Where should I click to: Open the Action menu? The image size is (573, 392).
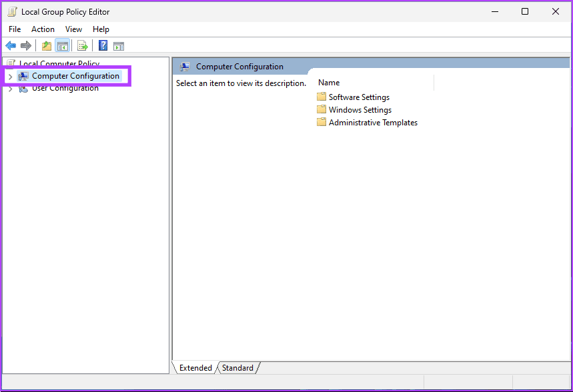(x=43, y=29)
